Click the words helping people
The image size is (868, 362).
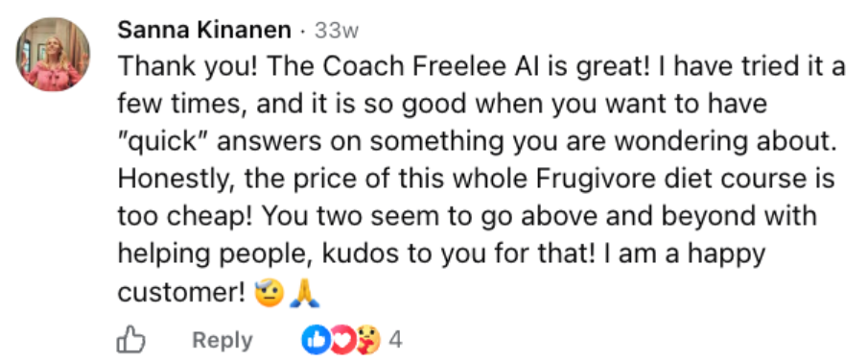coord(216,255)
